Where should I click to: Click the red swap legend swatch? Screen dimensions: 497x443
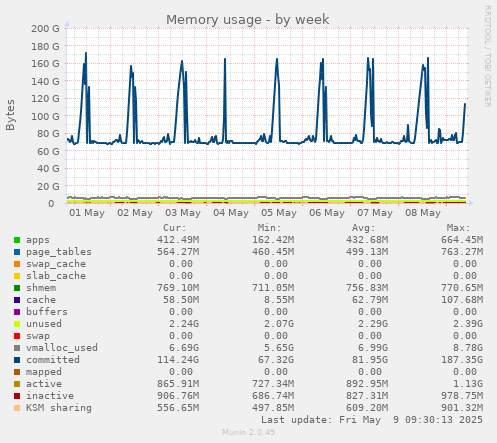point(17,336)
